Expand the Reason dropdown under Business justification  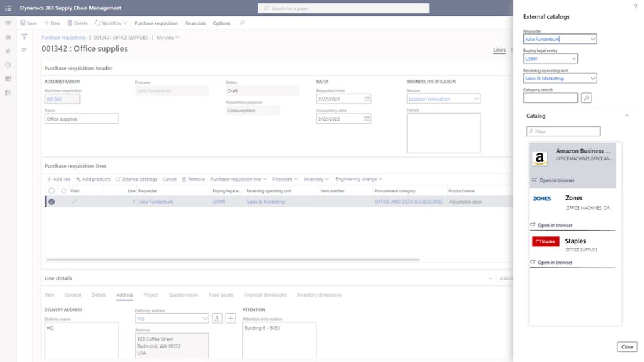click(475, 99)
